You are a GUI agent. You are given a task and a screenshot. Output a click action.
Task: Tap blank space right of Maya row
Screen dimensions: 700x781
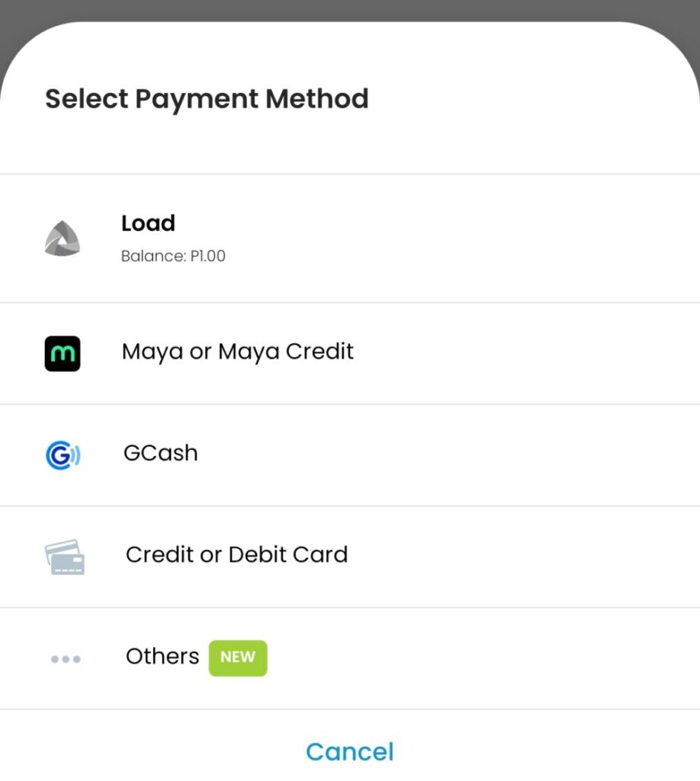pos(534,353)
